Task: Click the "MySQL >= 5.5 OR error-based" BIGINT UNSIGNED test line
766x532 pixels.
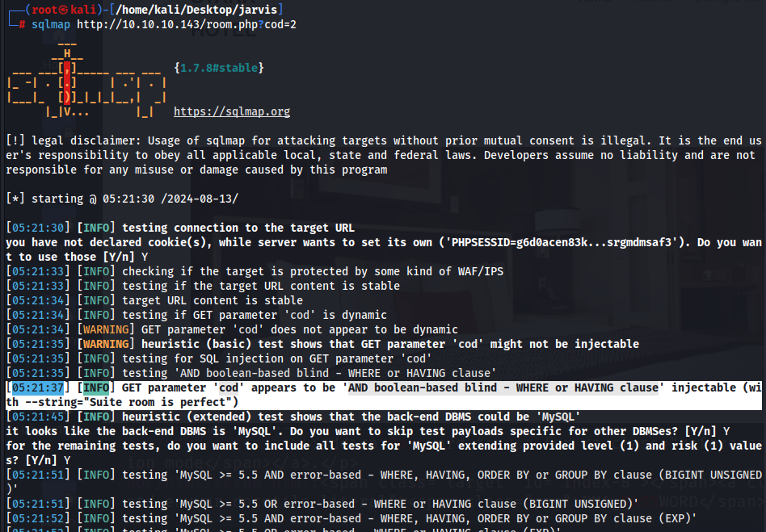Action: pos(322,505)
